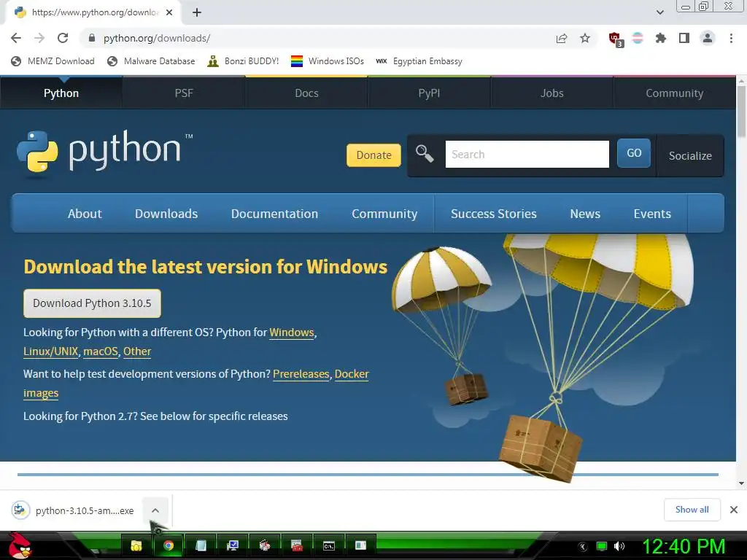The width and height of the screenshot is (747, 560).
Task: Open Success Stories navigation menu
Action: tap(494, 214)
